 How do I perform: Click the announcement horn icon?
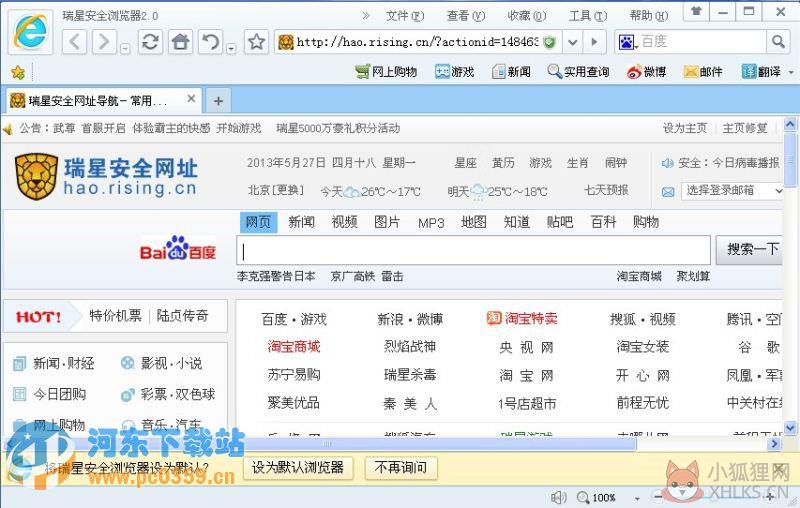8,129
